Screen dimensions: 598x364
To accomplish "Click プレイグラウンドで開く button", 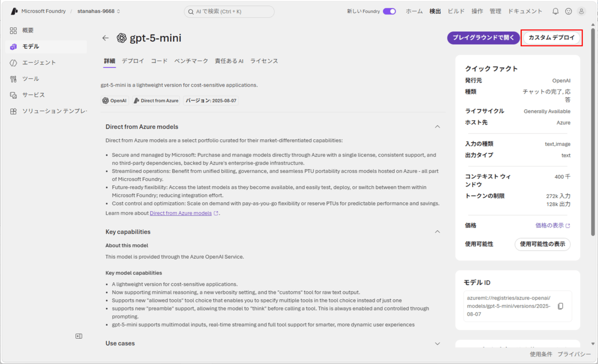I will (483, 38).
